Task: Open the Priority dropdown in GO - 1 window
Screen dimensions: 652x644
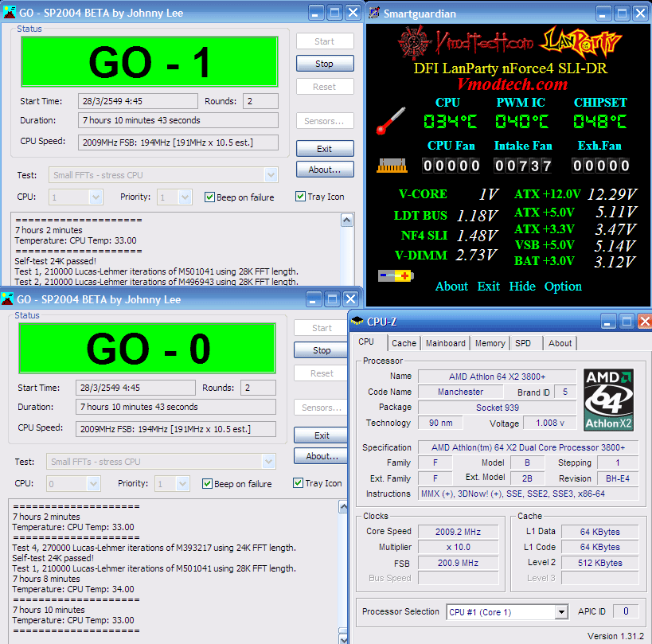Action: click(x=185, y=197)
